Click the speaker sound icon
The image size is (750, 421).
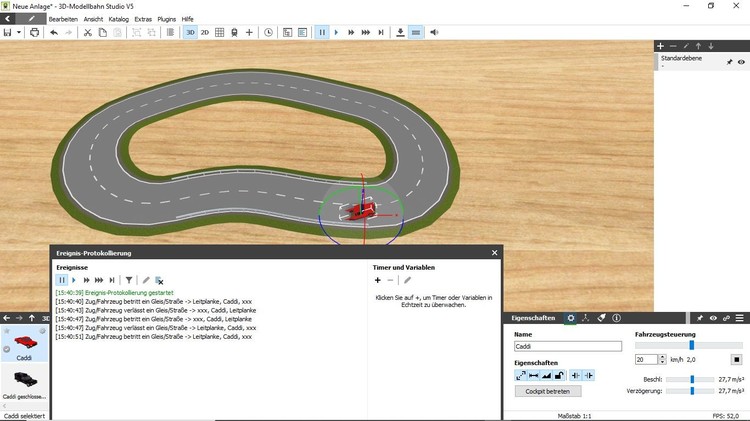[x=434, y=32]
